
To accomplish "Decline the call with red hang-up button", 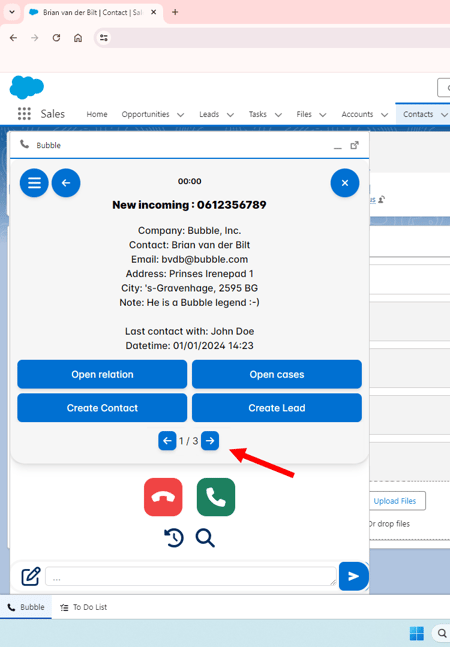I will 163,497.
